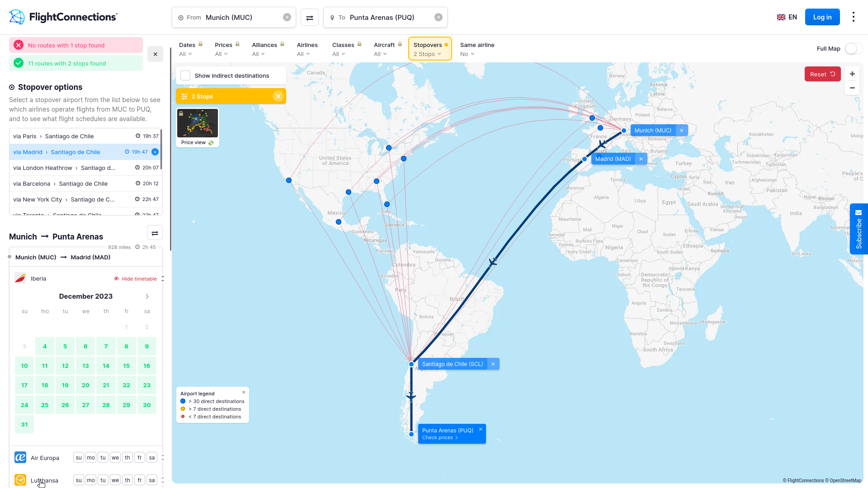Reset the map view

click(x=823, y=74)
